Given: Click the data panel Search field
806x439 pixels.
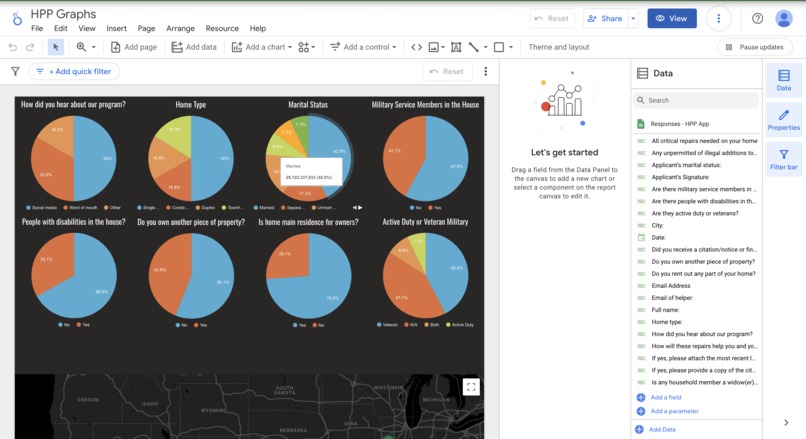Looking at the screenshot, I should pos(696,100).
